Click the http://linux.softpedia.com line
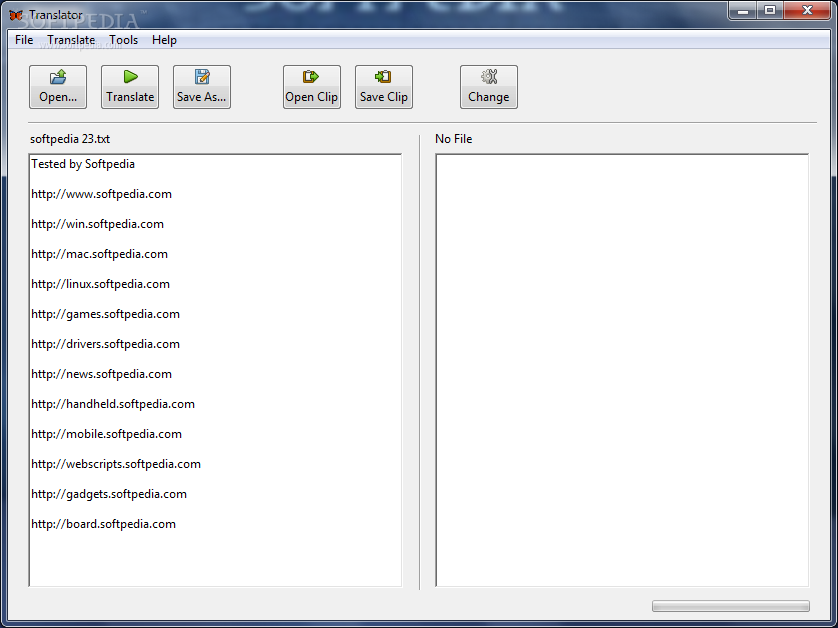 pyautogui.click(x=100, y=284)
